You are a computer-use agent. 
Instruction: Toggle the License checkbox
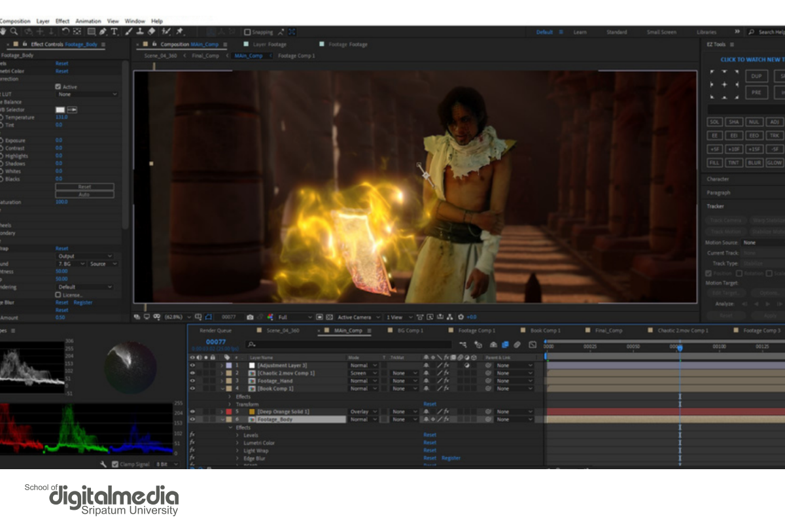click(58, 294)
